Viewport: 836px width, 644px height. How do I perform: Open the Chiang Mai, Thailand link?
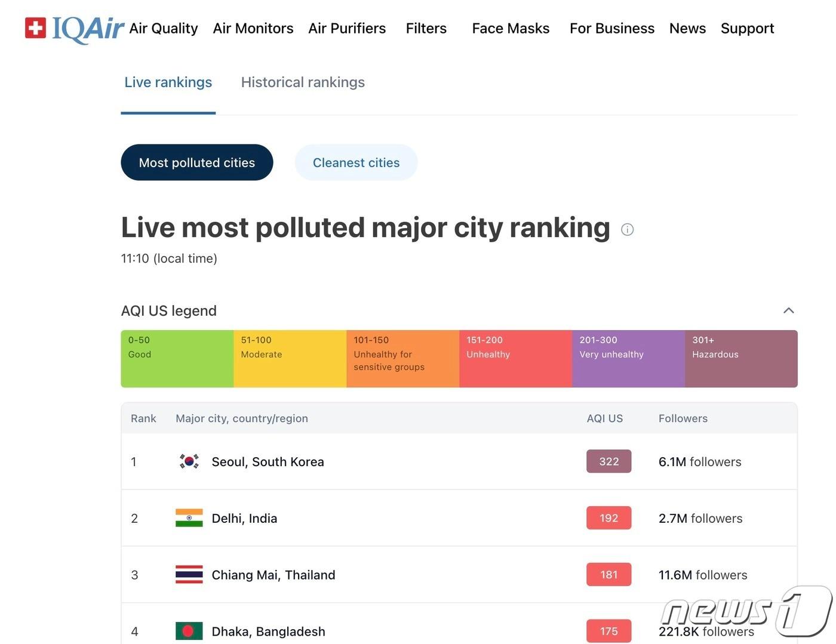[x=273, y=575]
